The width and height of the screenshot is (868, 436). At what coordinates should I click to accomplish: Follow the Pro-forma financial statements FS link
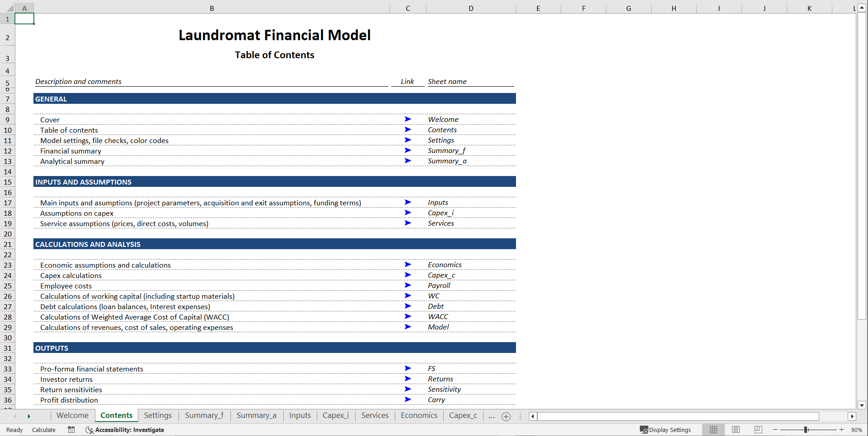[x=408, y=368]
